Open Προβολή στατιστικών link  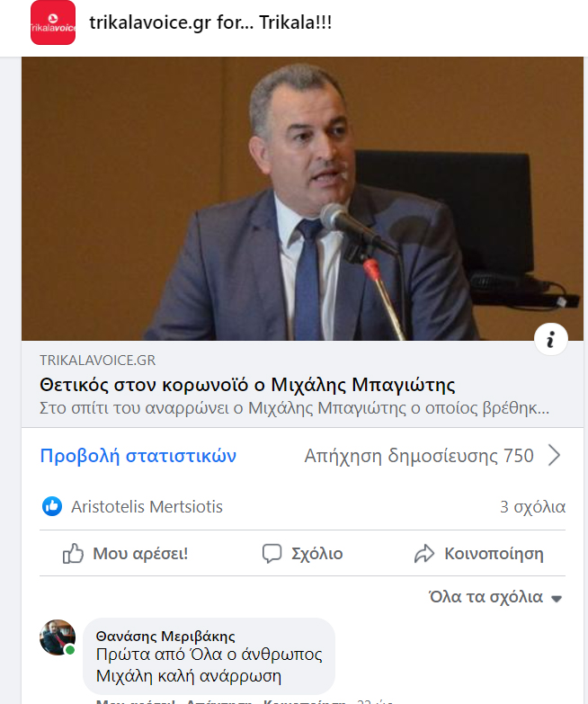[138, 456]
